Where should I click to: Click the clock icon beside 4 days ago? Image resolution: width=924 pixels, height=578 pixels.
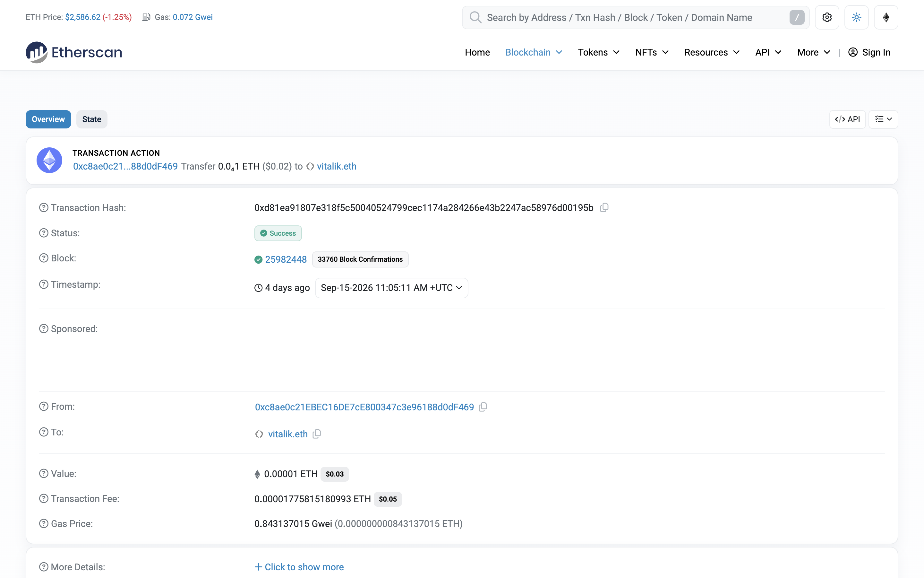click(259, 288)
